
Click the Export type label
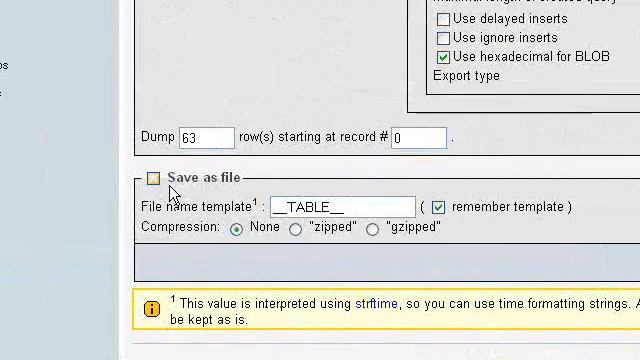click(466, 76)
